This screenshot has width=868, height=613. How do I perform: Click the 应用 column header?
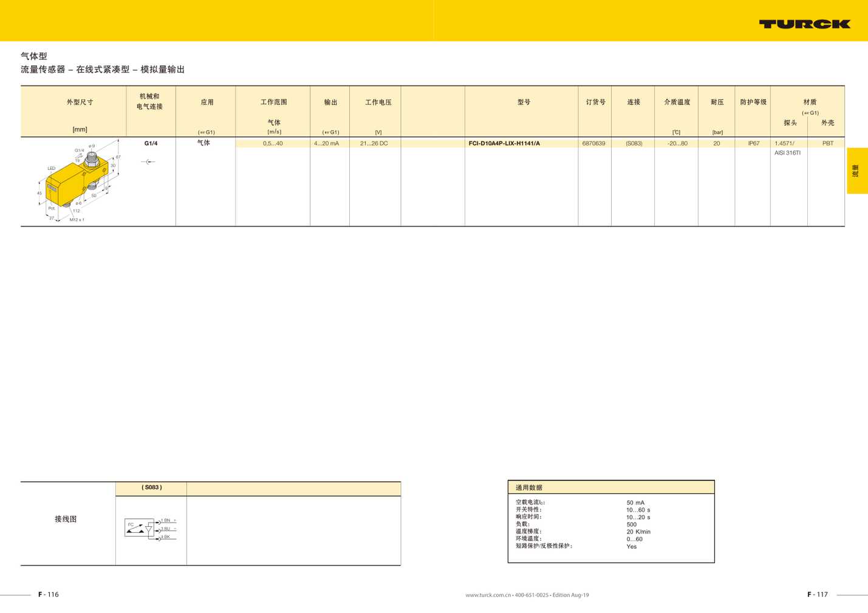207,102
